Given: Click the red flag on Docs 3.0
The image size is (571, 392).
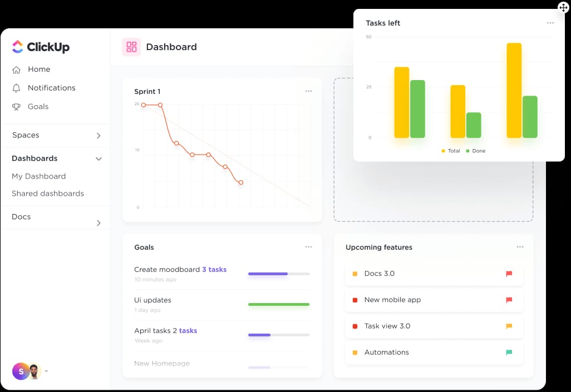Looking at the screenshot, I should point(509,274).
